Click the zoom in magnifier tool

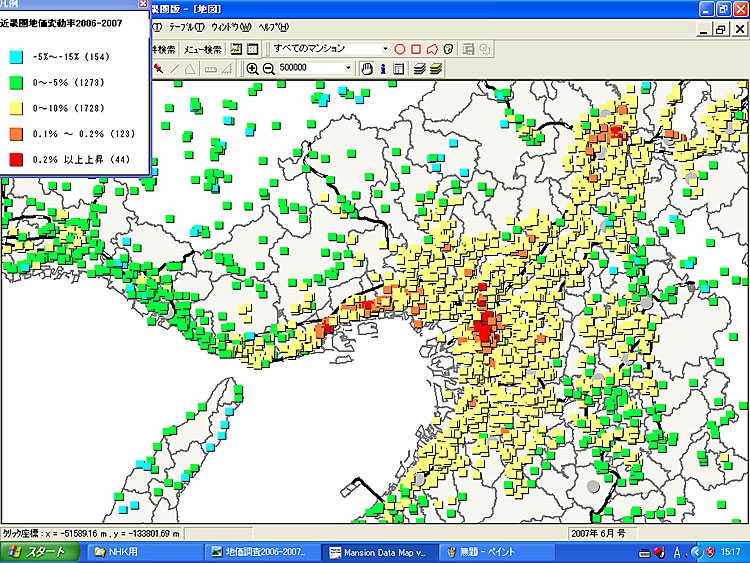[x=253, y=69]
